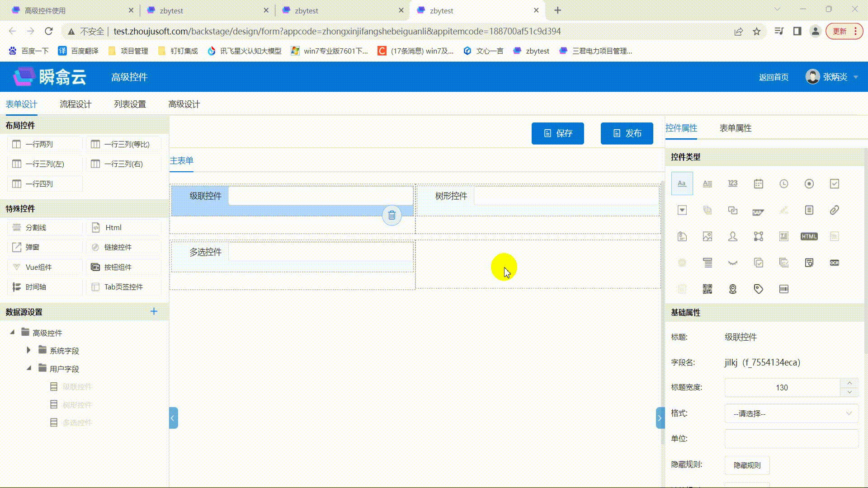Select the barcode control type icon
Viewport: 868px width, 488px height.
[783, 289]
